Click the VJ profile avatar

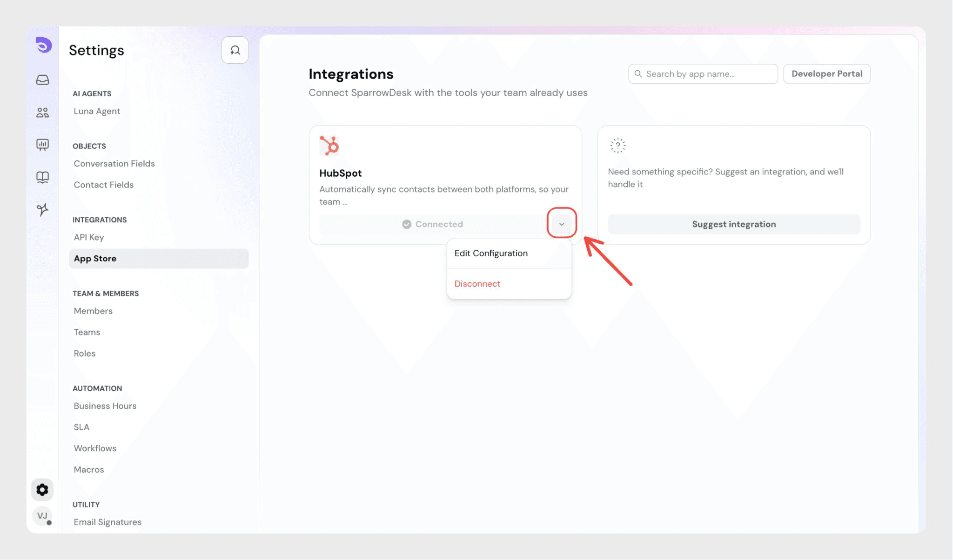tap(42, 516)
